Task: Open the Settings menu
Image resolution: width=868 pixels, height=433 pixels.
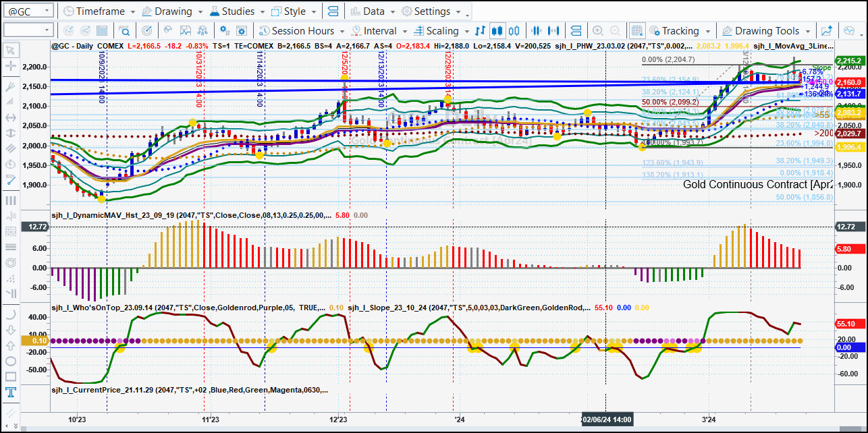Action: 431,11
